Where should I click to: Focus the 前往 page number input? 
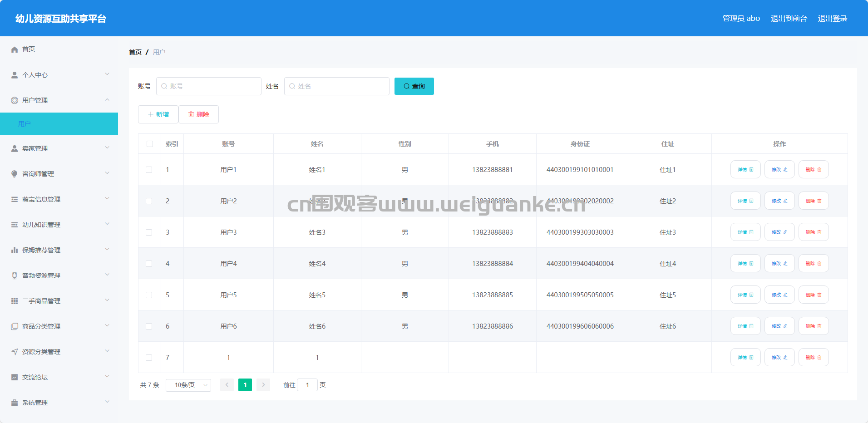307,385
